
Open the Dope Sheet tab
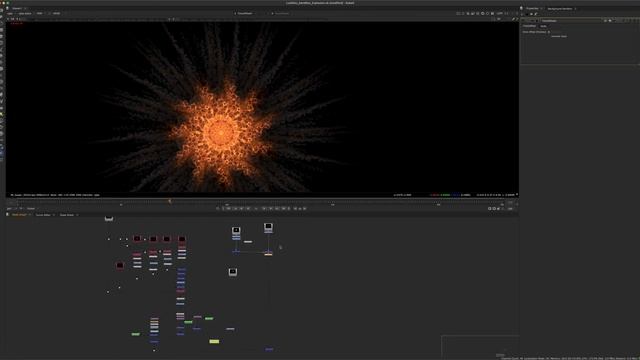pos(67,215)
